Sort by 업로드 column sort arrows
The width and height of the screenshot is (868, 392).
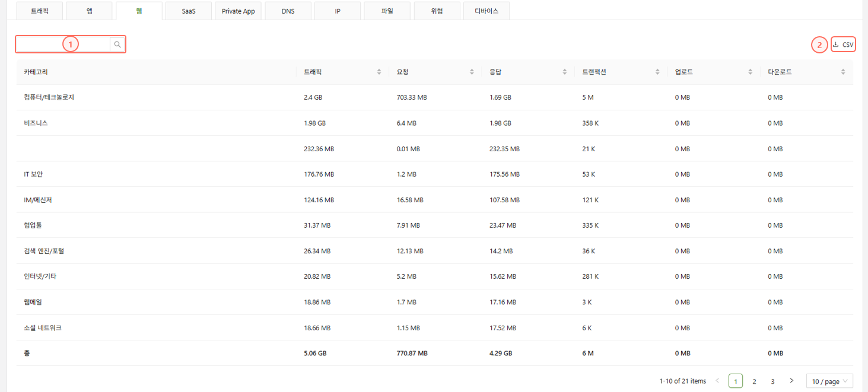(750, 72)
